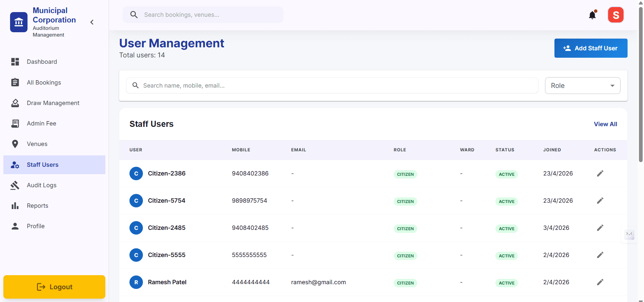Focus the Search bookings, venues field

click(203, 15)
